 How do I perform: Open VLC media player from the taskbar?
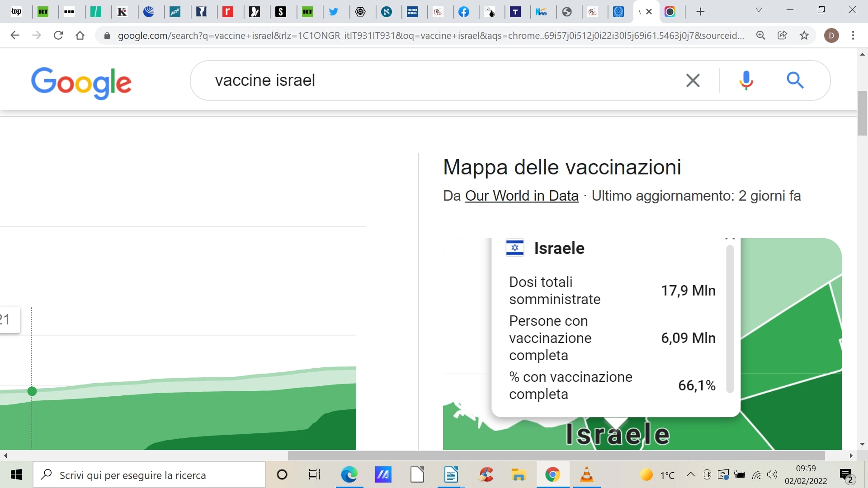586,475
